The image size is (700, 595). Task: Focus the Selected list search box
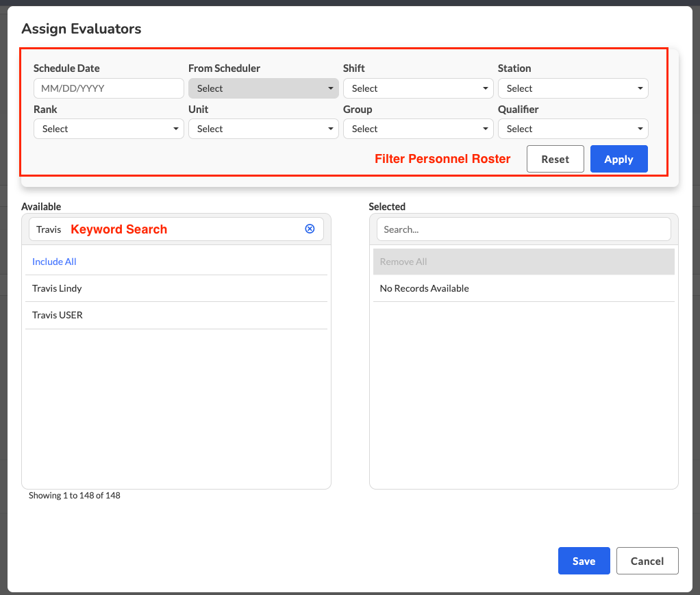tap(524, 229)
